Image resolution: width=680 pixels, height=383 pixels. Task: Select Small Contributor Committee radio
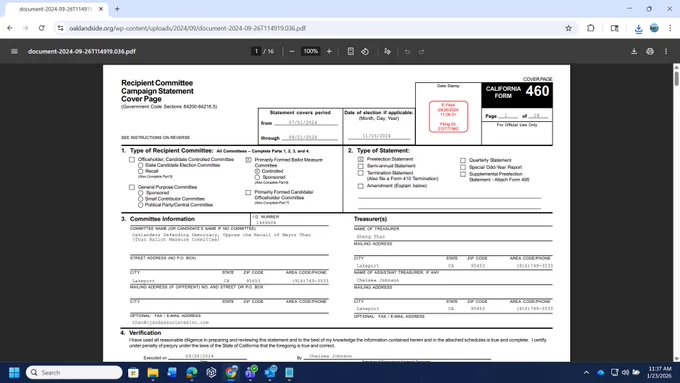click(x=141, y=199)
